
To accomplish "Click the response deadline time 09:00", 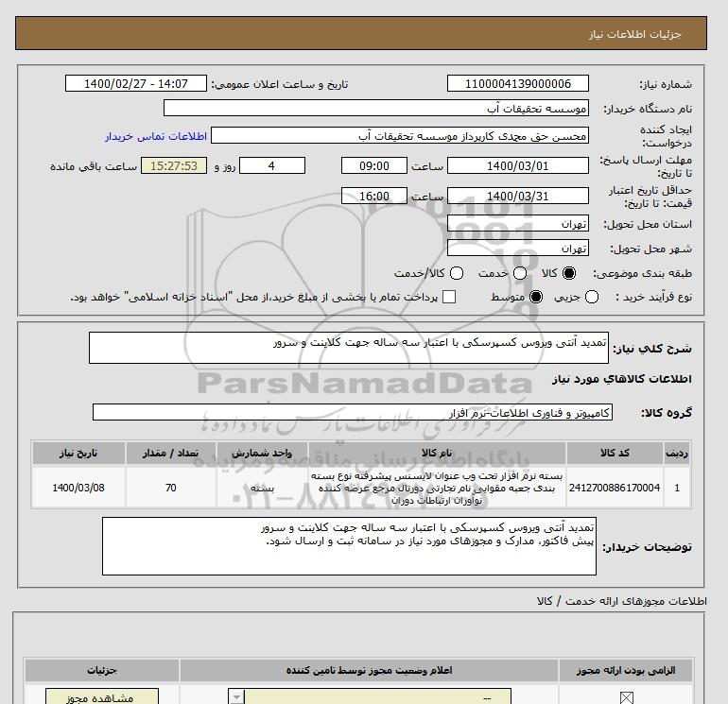I will pos(374,165).
